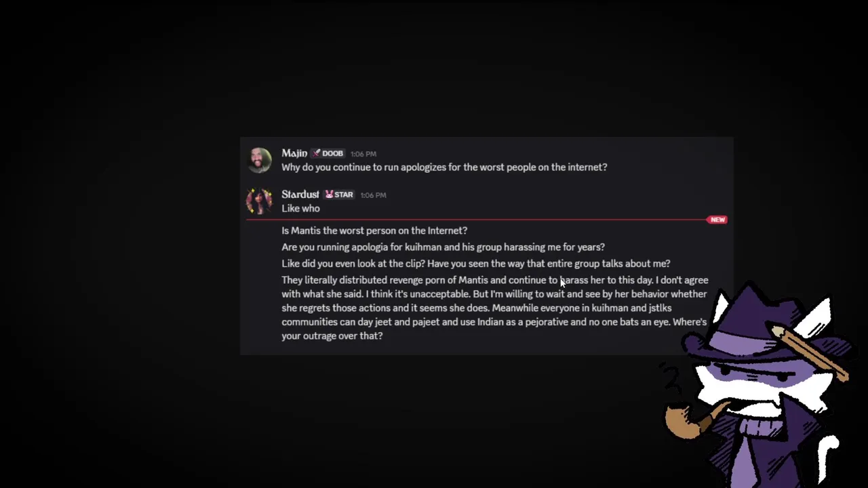This screenshot has height=488, width=868.
Task: Click the pink bunny icon in STAR tag
Action: pyautogui.click(x=329, y=195)
